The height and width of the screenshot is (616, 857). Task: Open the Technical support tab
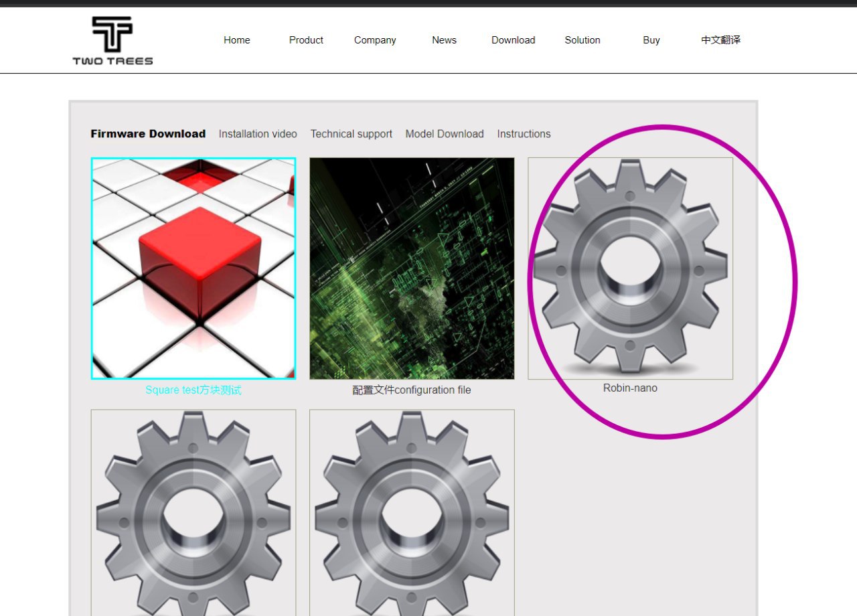pyautogui.click(x=352, y=134)
